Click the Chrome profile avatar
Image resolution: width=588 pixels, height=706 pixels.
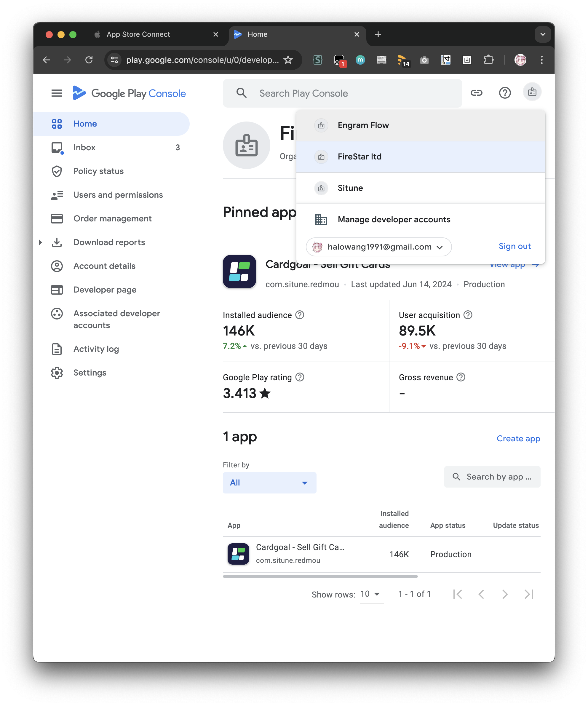pos(520,60)
